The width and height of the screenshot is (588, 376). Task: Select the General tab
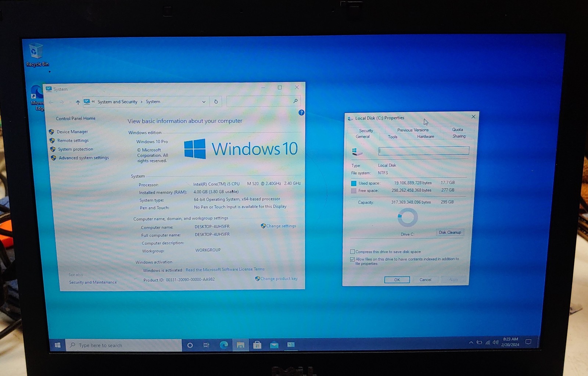click(362, 137)
